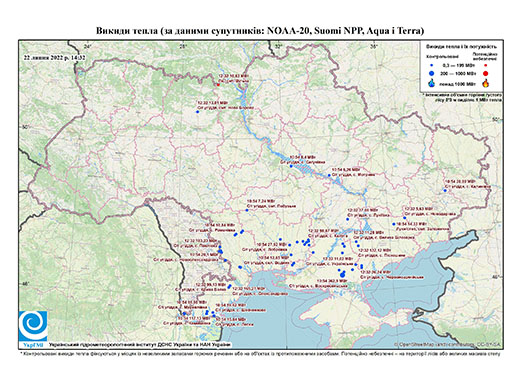Click the small blue dot legend symbol

(432, 65)
